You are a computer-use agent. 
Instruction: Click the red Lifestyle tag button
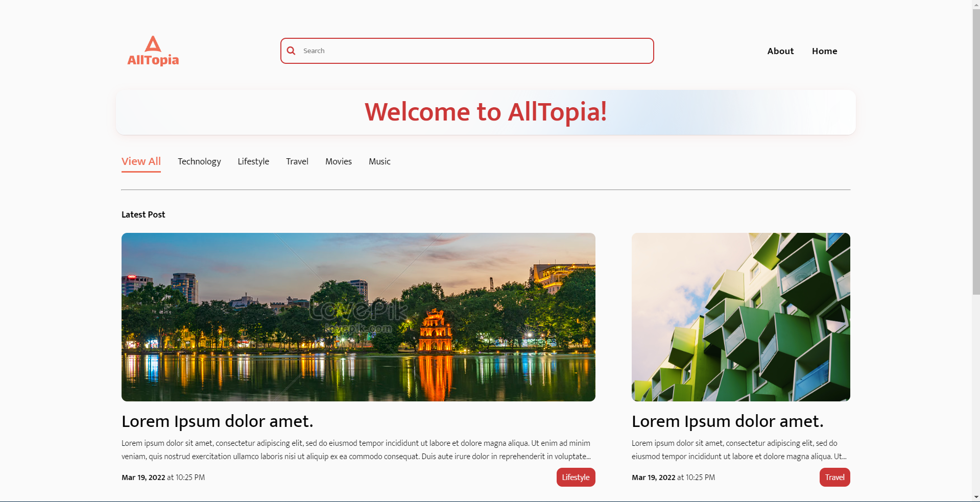tap(576, 477)
